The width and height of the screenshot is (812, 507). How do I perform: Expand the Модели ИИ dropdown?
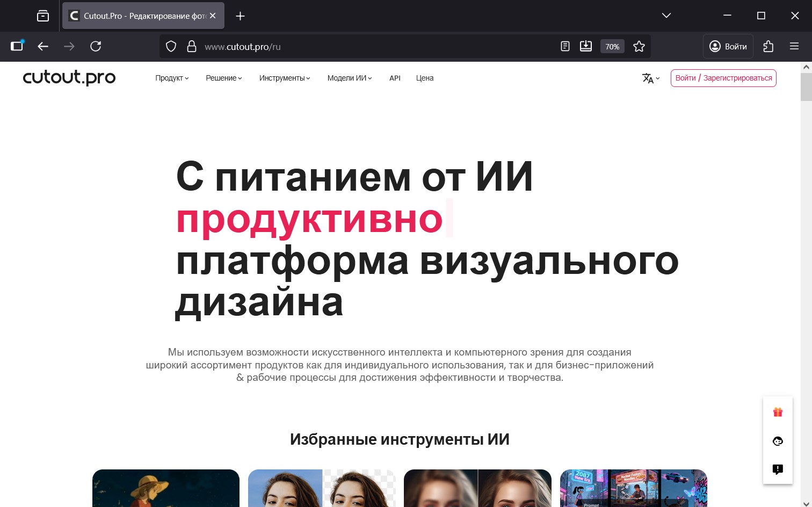coord(349,78)
